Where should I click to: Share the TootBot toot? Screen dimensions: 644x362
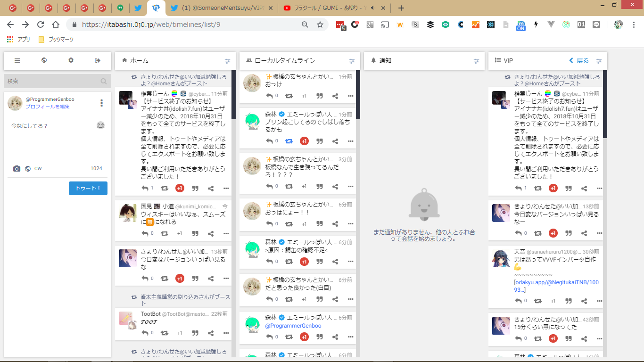tap(211, 333)
